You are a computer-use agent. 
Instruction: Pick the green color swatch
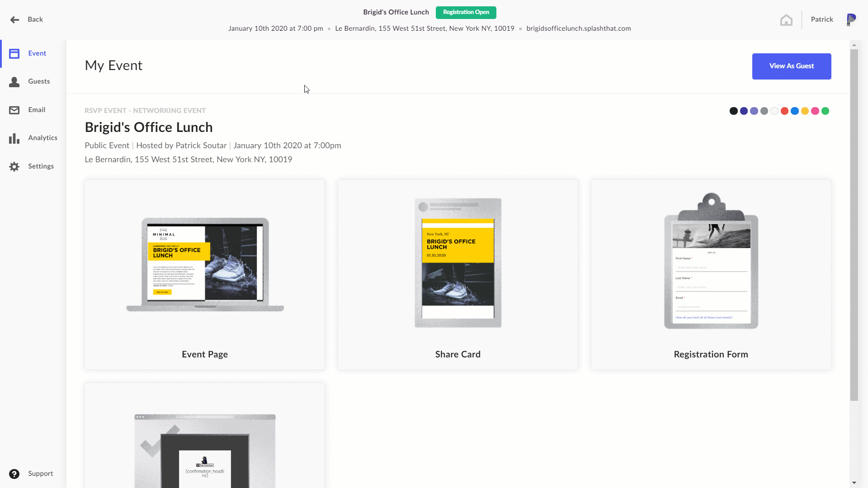pos(825,111)
